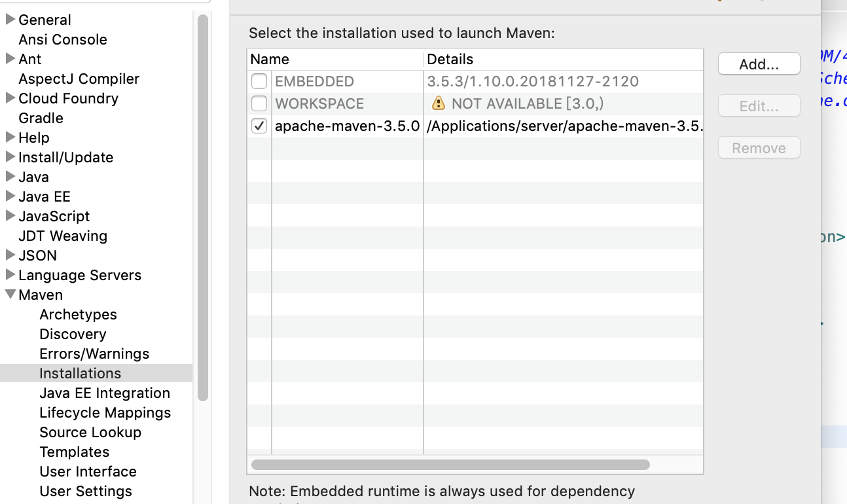Expand the JavaScript node
This screenshot has width=847, height=504.
[x=10, y=216]
